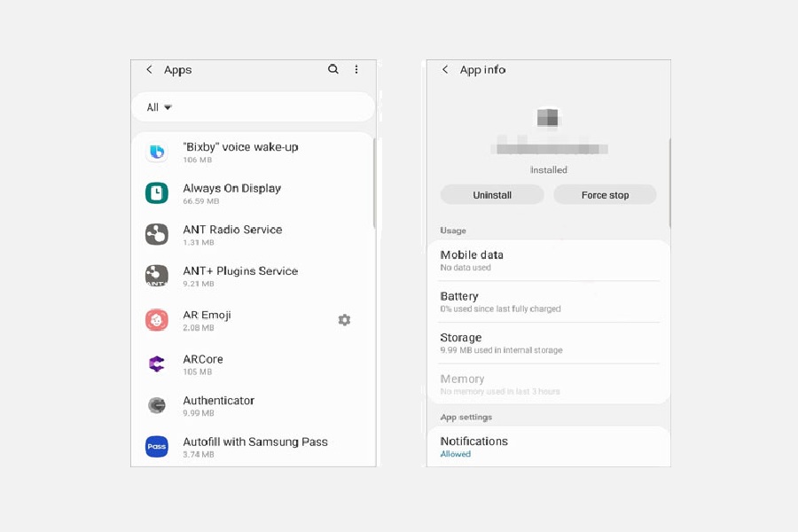The height and width of the screenshot is (532, 798).
Task: Tap the ANT Radio Service icon
Action: tap(157, 234)
